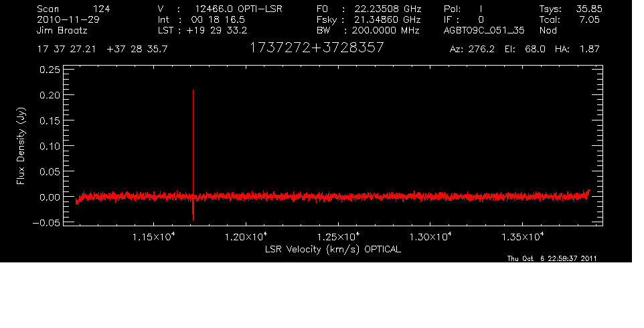
Task: Click the x-axis tick label 1.35×10⁴
Action: click(523, 236)
